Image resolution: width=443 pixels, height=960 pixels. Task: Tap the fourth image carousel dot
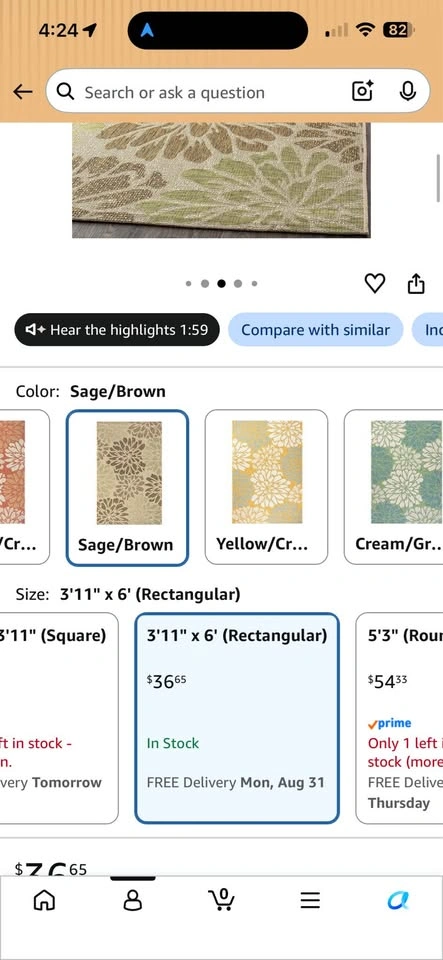pos(238,283)
